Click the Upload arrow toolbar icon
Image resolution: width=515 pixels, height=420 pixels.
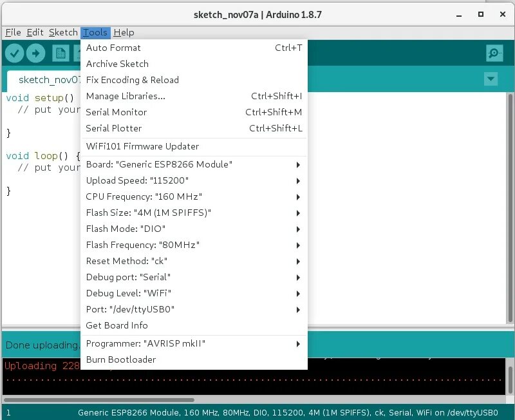coord(36,53)
